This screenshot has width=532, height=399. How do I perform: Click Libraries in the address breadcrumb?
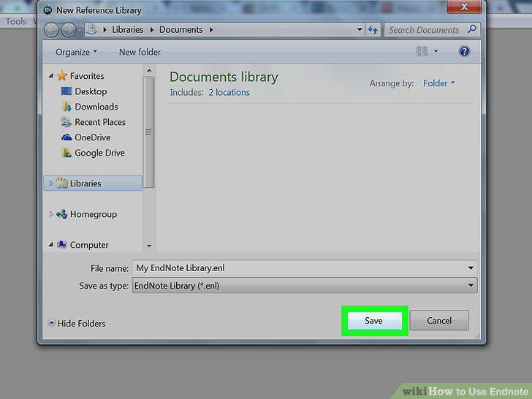coord(128,30)
